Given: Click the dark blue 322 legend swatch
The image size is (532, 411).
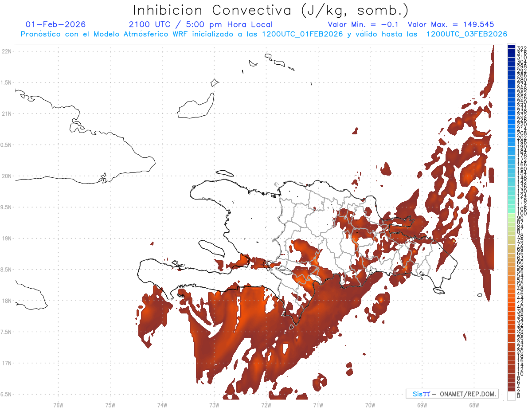Looking at the screenshot, I should [511, 47].
